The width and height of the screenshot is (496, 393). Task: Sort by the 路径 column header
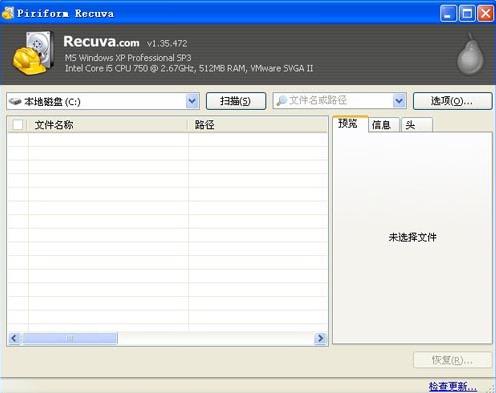pyautogui.click(x=258, y=125)
